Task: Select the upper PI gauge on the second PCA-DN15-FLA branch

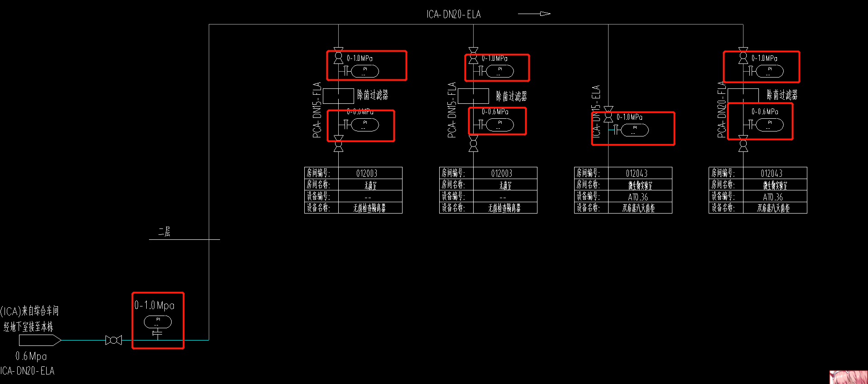Action: (500, 71)
